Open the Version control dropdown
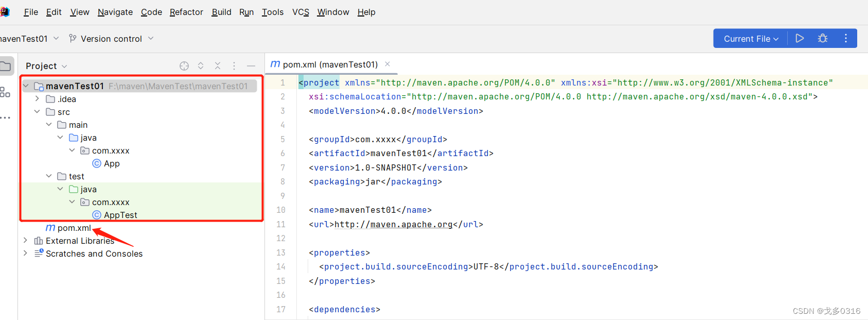868x320 pixels. point(111,39)
